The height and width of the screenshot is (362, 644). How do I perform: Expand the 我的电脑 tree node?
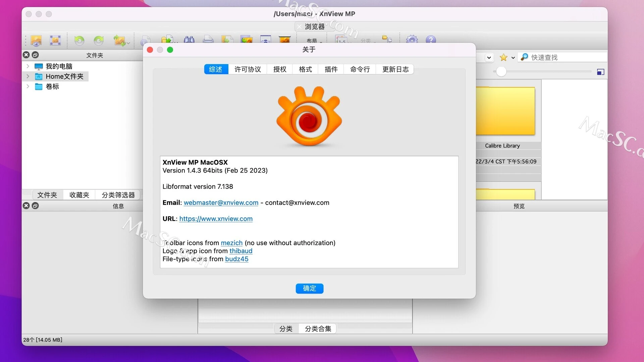click(x=28, y=66)
